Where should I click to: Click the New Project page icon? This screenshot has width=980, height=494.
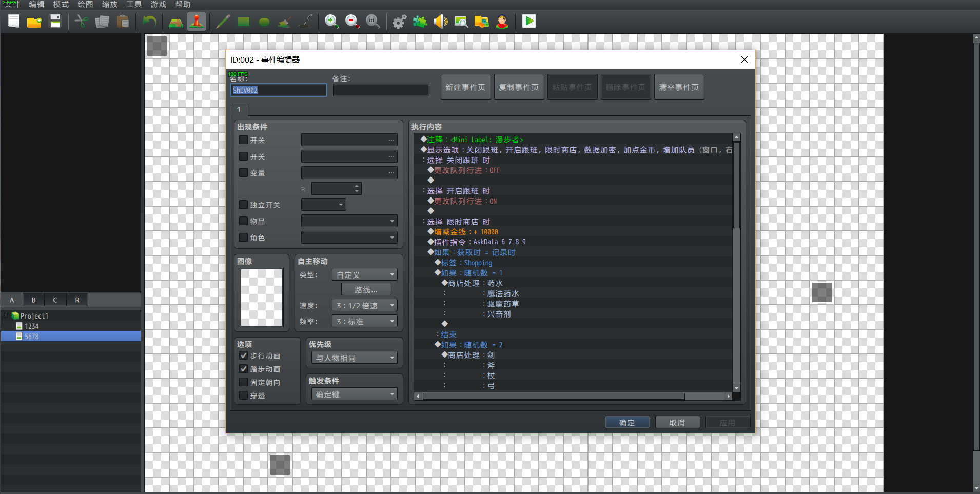(14, 22)
